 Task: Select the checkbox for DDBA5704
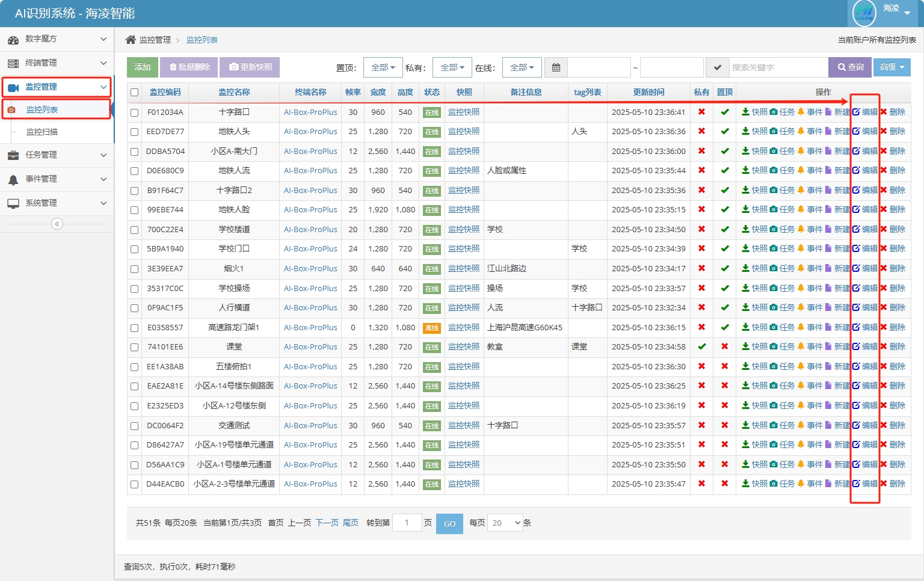[x=135, y=152]
